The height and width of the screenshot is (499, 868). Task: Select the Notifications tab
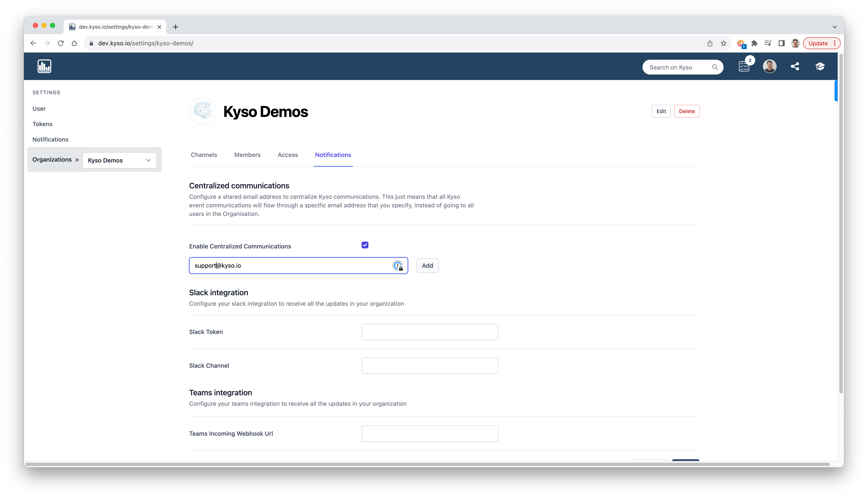point(333,155)
